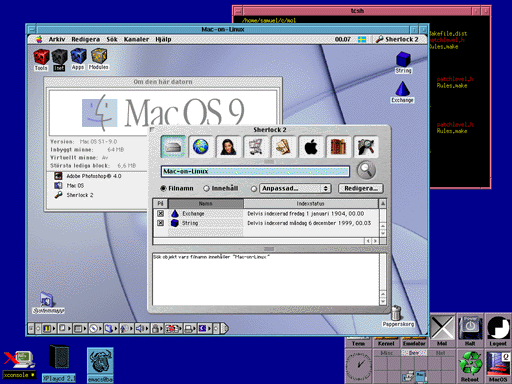Expand the arrow beside the speaker strip module

click(147, 329)
